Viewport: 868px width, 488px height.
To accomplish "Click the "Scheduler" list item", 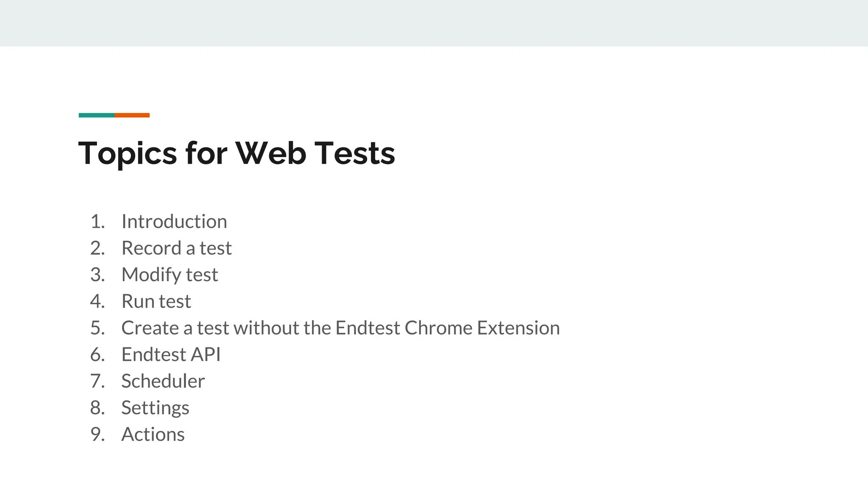I will coord(163,381).
